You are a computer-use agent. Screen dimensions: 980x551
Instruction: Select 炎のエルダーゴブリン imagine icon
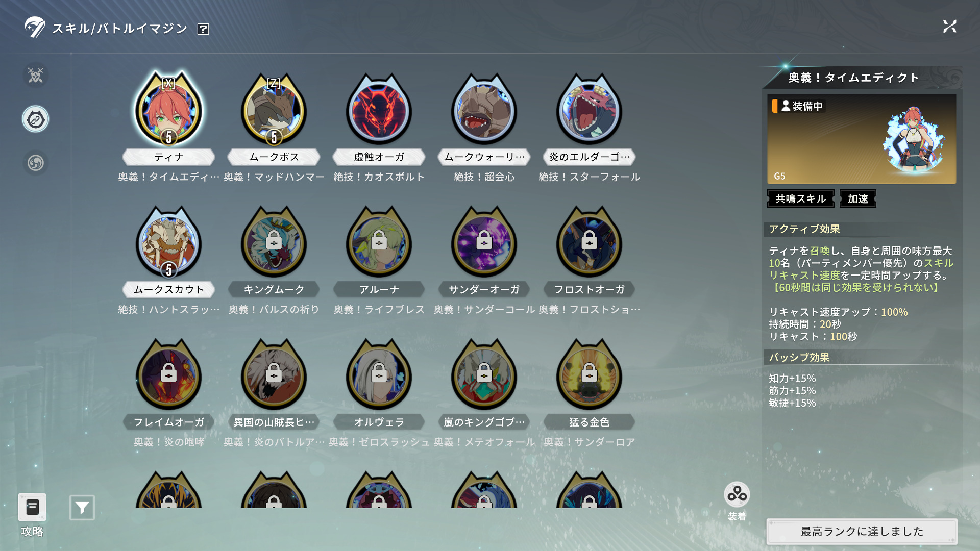[x=589, y=110]
